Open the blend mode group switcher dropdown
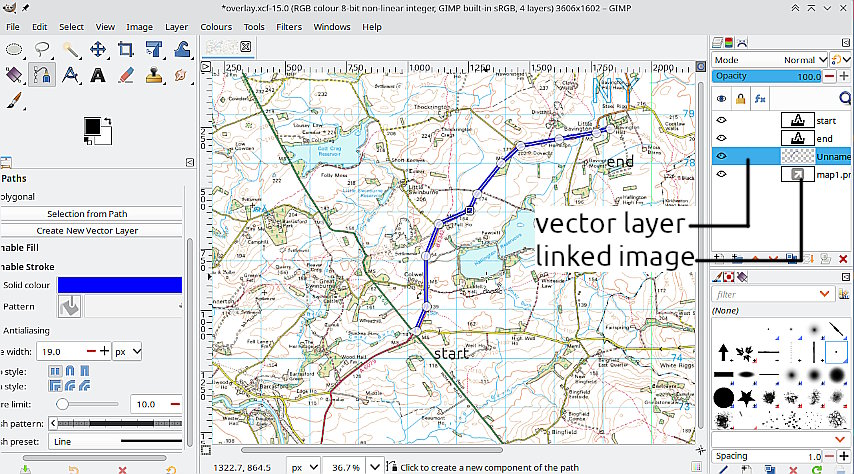This screenshot has height=474, width=854. tap(841, 60)
